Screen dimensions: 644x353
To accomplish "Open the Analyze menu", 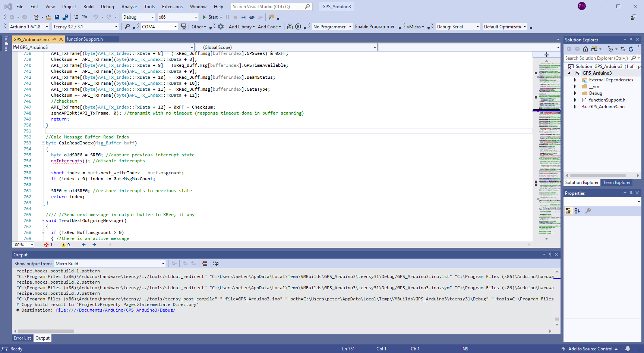I will (129, 7).
